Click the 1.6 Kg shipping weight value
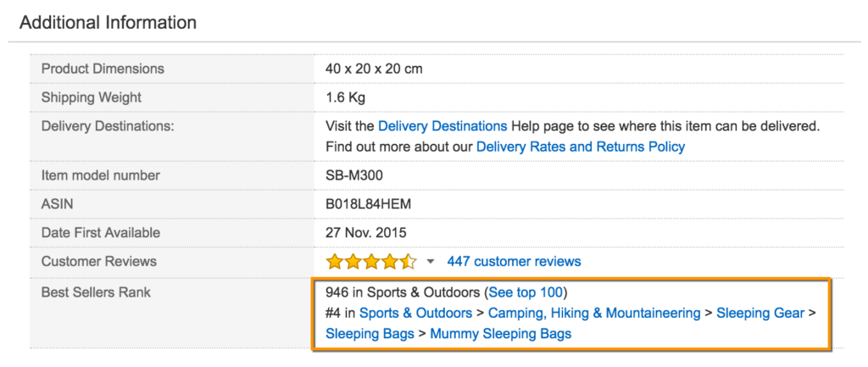This screenshot has width=868, height=367. 345,97
